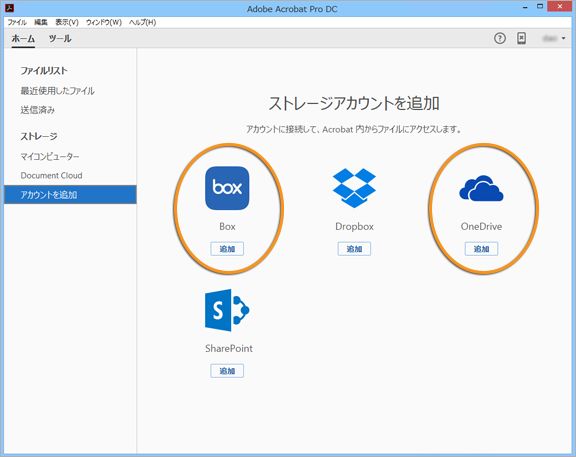
Task: Open the ヘルプ(H) menu
Action: (143, 22)
